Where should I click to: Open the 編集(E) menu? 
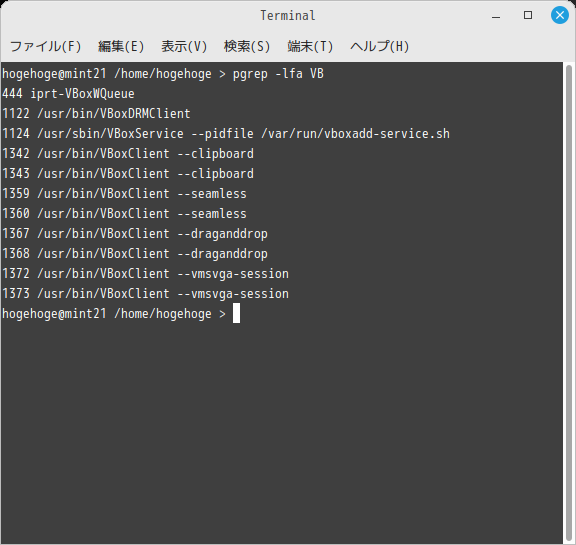[x=121, y=46]
